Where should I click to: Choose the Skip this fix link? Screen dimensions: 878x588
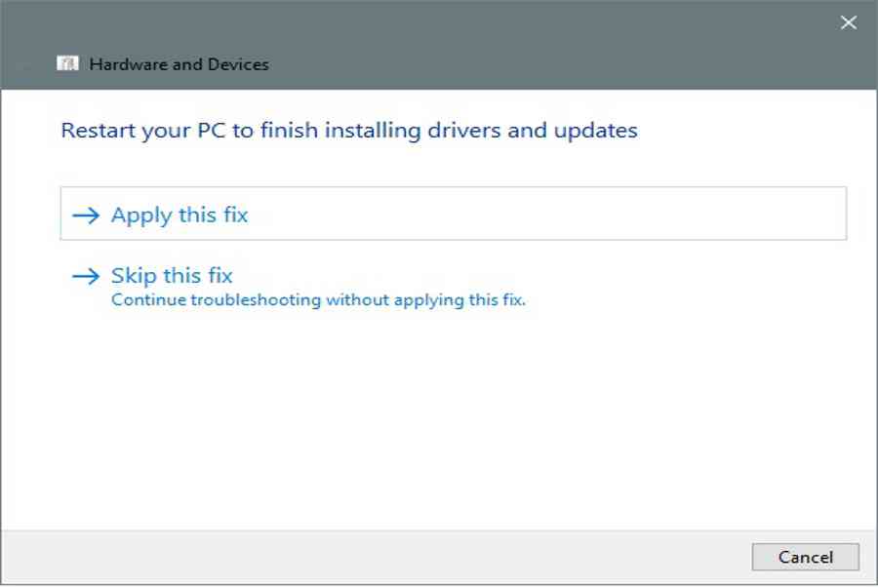click(172, 276)
